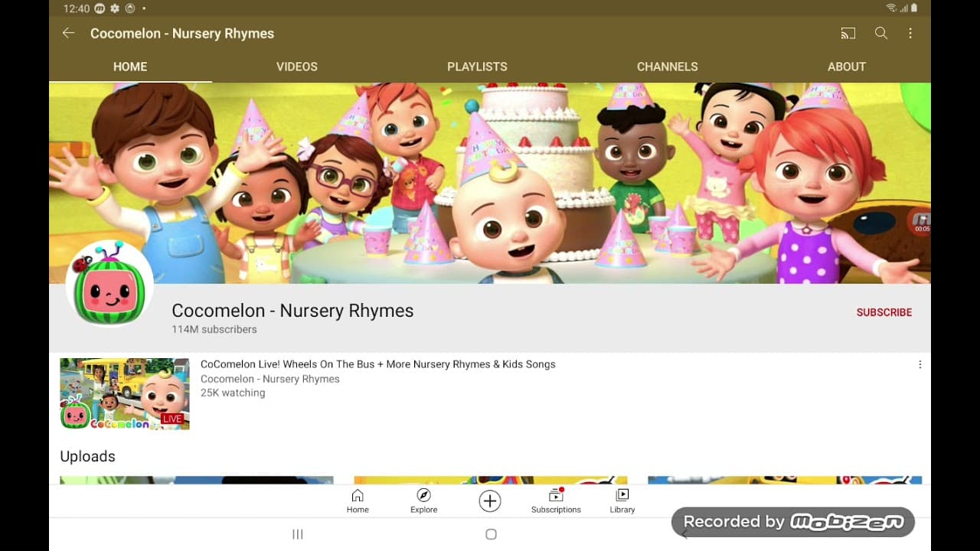Tap the 12:40 clock in status bar
The width and height of the screenshot is (980, 551).
point(77,8)
